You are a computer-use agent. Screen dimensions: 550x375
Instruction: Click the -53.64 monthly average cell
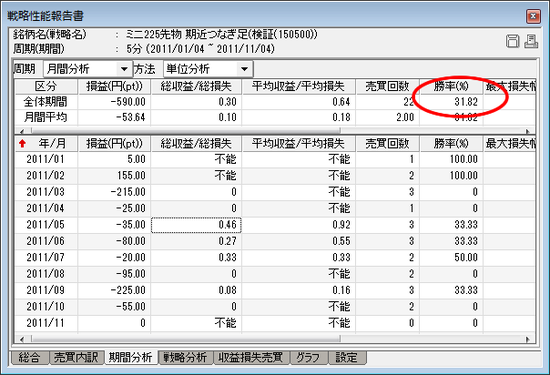(115, 117)
